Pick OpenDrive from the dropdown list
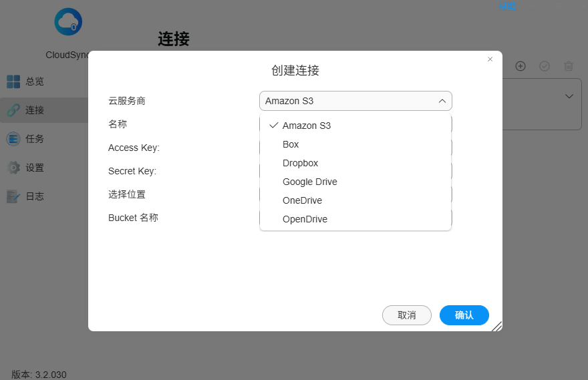The height and width of the screenshot is (380, 588). tap(355, 219)
